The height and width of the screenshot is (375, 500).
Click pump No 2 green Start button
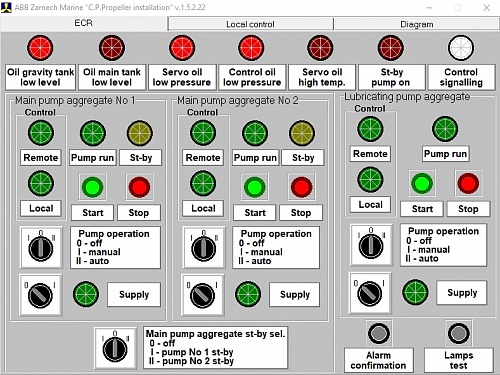[x=255, y=187]
